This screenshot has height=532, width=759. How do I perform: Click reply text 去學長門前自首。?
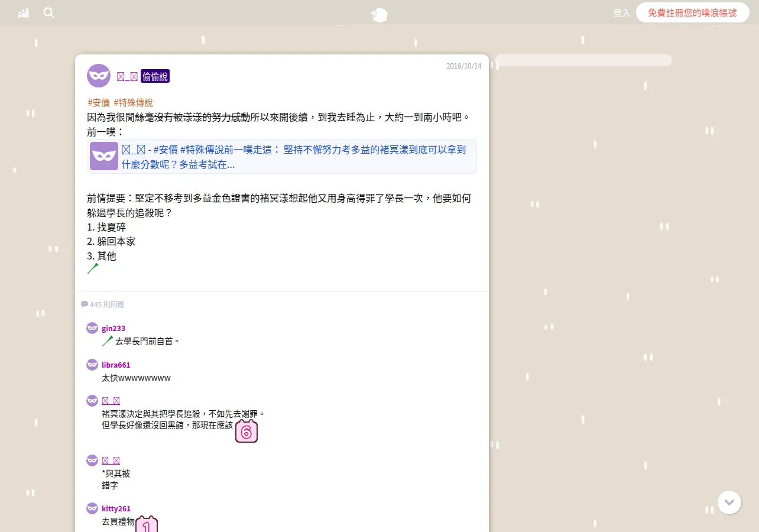[x=147, y=341]
